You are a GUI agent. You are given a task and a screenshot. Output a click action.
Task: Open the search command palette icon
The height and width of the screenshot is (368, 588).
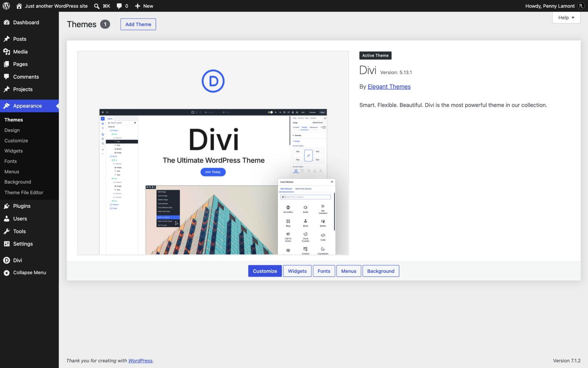point(97,6)
